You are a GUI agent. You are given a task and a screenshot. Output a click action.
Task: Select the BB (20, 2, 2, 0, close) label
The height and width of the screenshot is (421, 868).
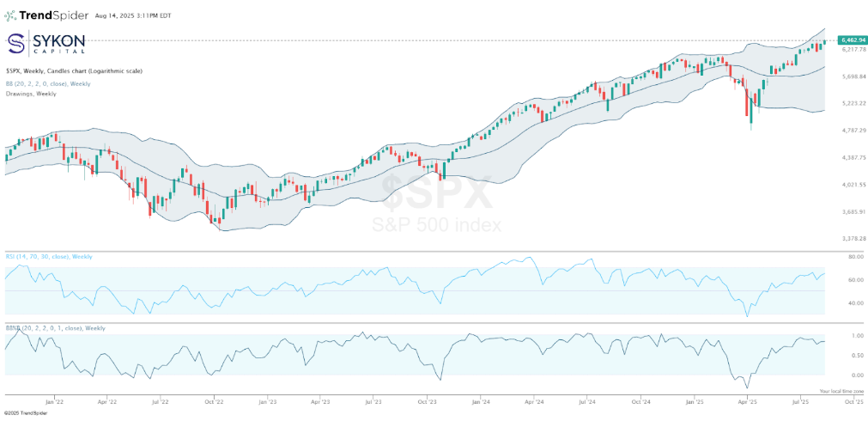coord(49,83)
